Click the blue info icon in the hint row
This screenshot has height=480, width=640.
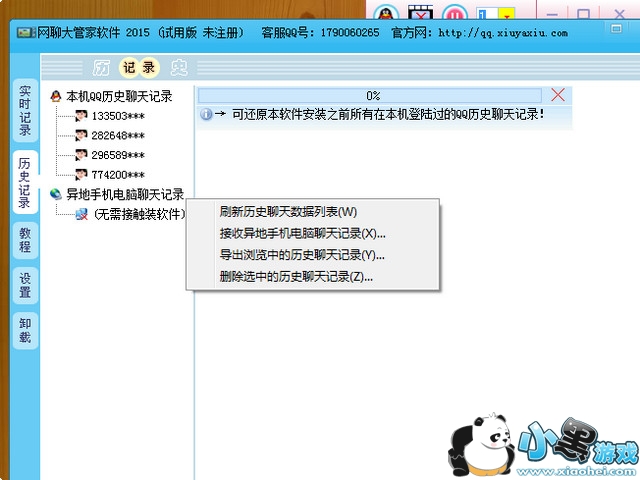tap(206, 114)
